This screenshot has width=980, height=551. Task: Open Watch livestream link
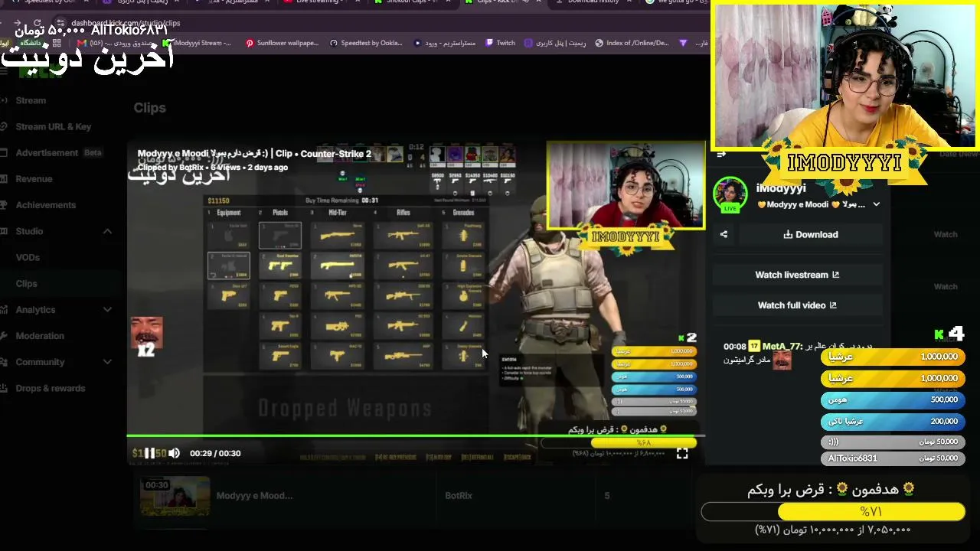click(797, 275)
